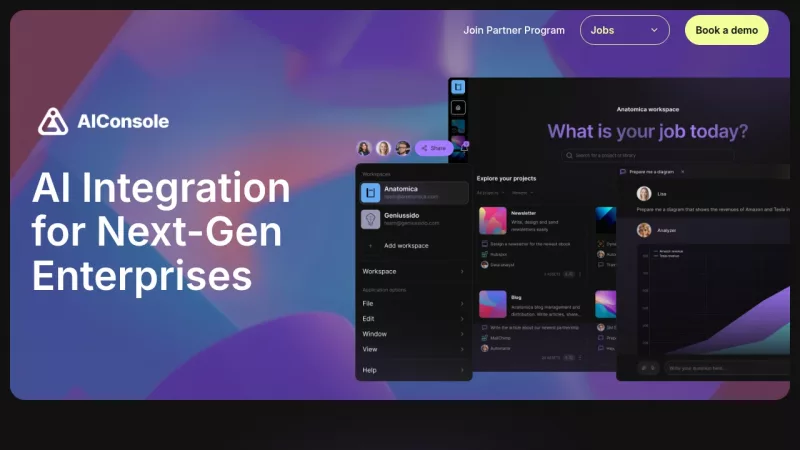Click Lisa's avatar in the chat

[644, 194]
